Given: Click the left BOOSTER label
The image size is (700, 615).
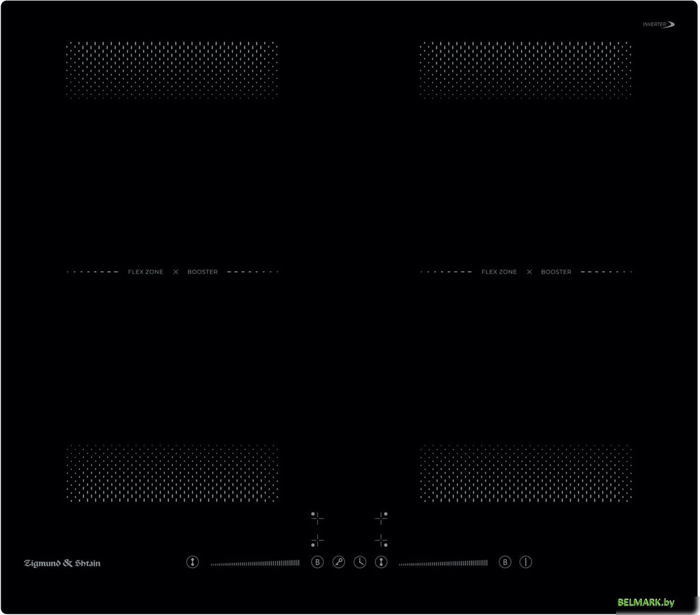Looking at the screenshot, I should point(202,272).
